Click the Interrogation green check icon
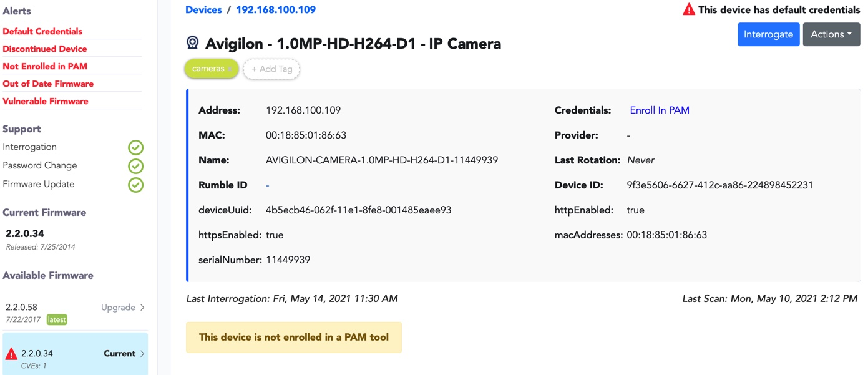The height and width of the screenshot is (375, 868). point(135,147)
